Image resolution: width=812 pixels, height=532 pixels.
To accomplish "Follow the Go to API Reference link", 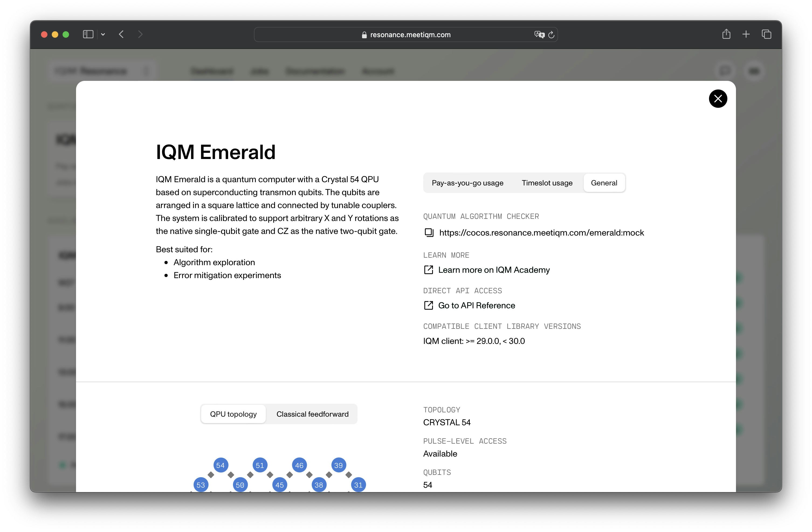I will click(476, 305).
